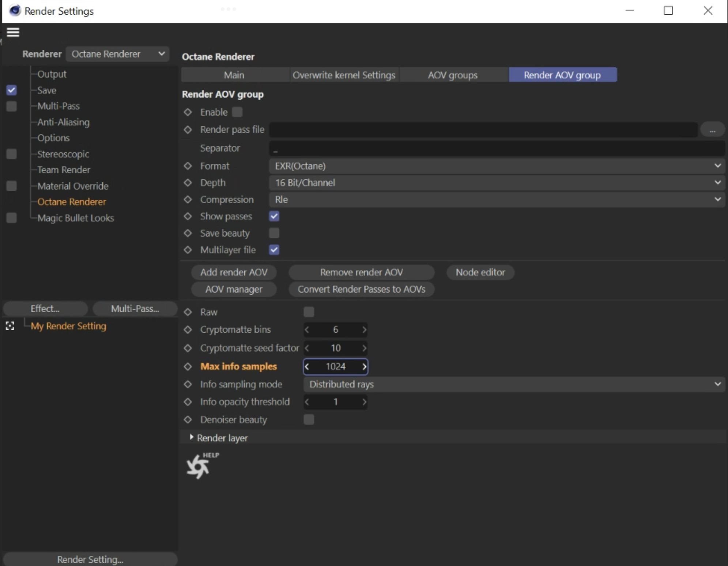Uncheck the Multilayer file checkbox

coord(274,250)
